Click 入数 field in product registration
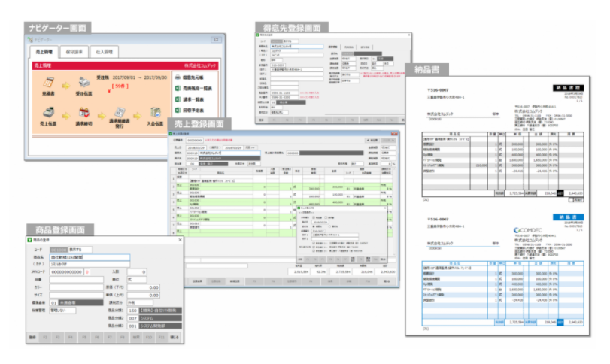Image resolution: width=610 pixels, height=364 pixels. coord(137,271)
